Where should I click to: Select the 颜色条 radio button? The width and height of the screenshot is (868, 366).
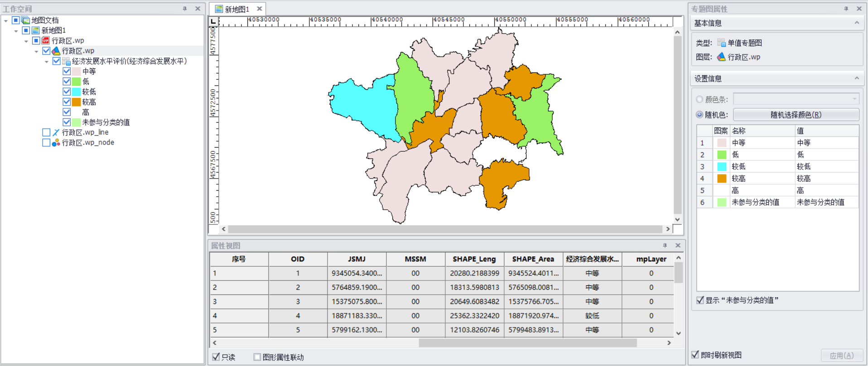click(699, 99)
